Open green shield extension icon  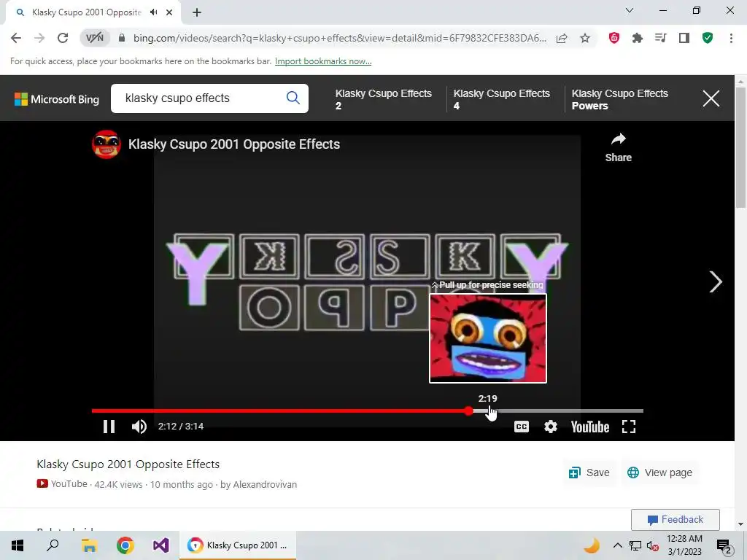(x=708, y=38)
